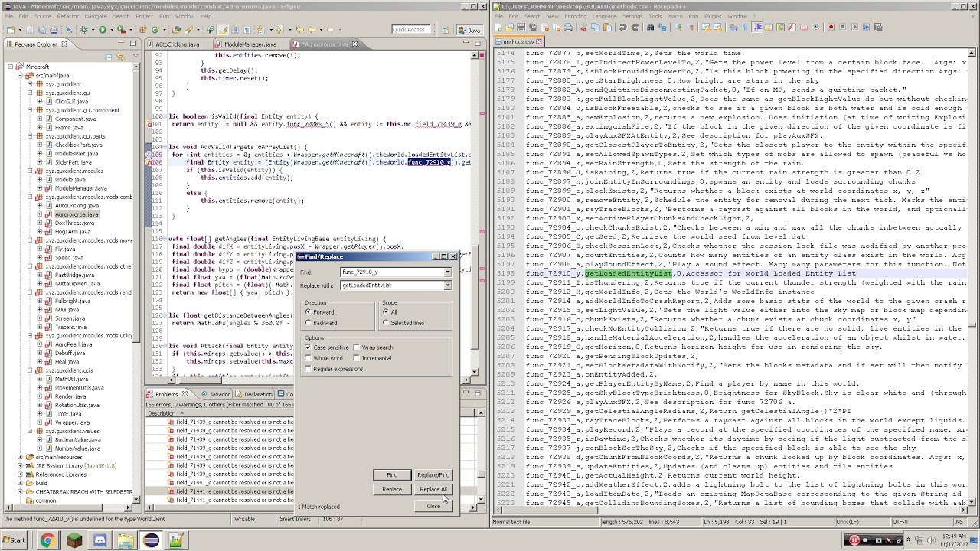Select the Backward direction radio button
This screenshot has height=551, width=980.
click(308, 323)
